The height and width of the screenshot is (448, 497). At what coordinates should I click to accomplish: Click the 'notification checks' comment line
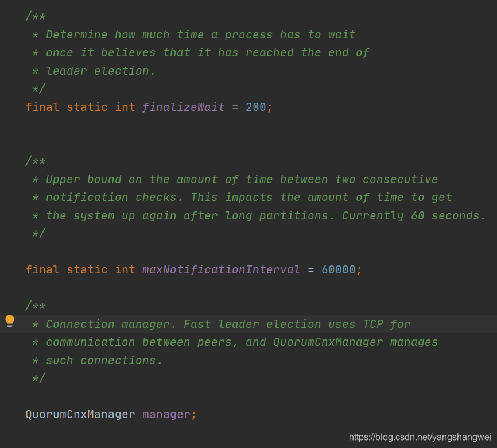click(x=248, y=197)
